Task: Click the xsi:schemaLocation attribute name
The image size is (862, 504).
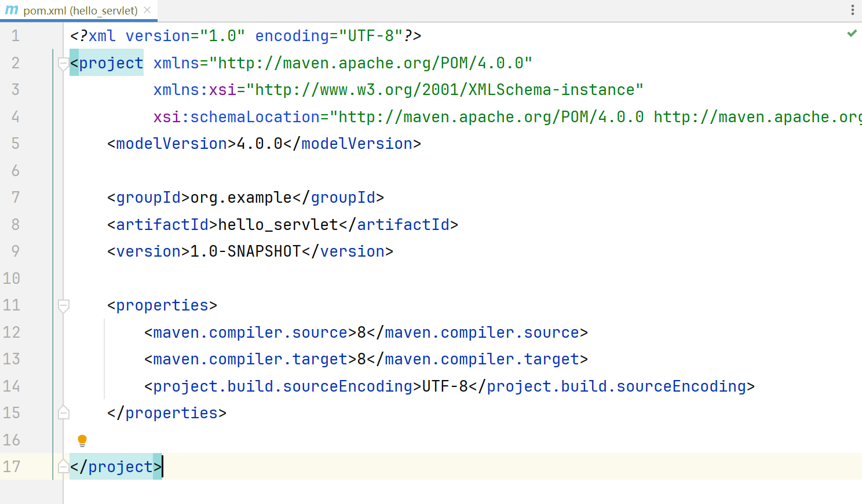Action: (236, 117)
